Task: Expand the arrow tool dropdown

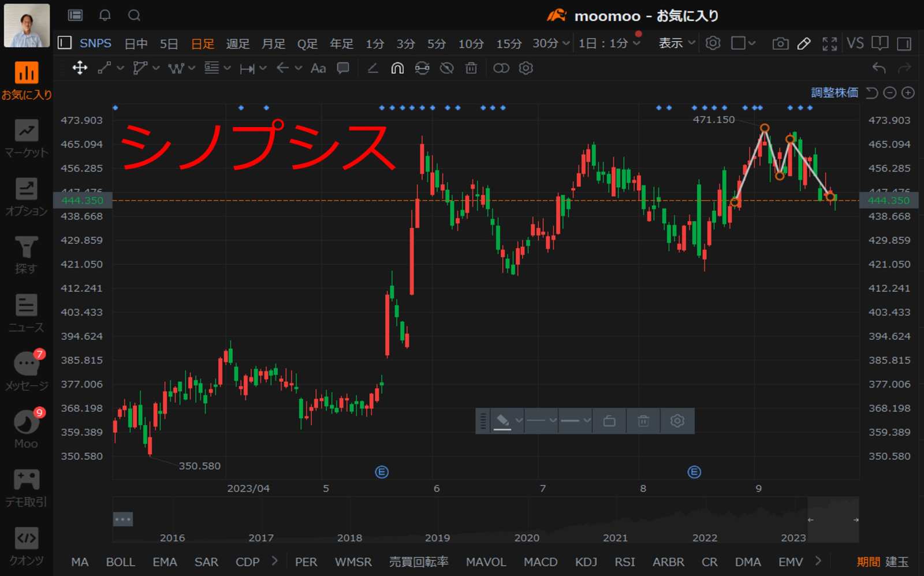Action: [x=299, y=68]
